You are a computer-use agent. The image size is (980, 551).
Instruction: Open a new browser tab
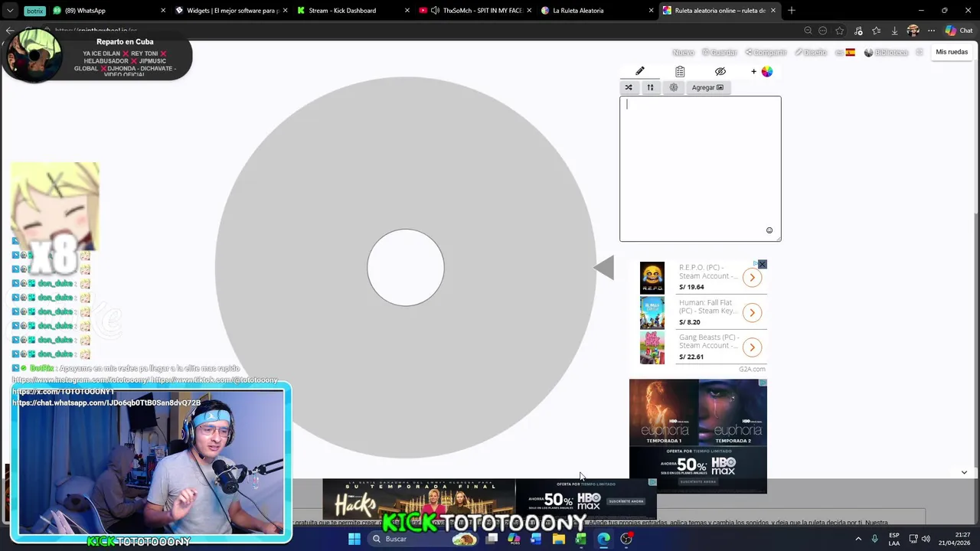[792, 11]
